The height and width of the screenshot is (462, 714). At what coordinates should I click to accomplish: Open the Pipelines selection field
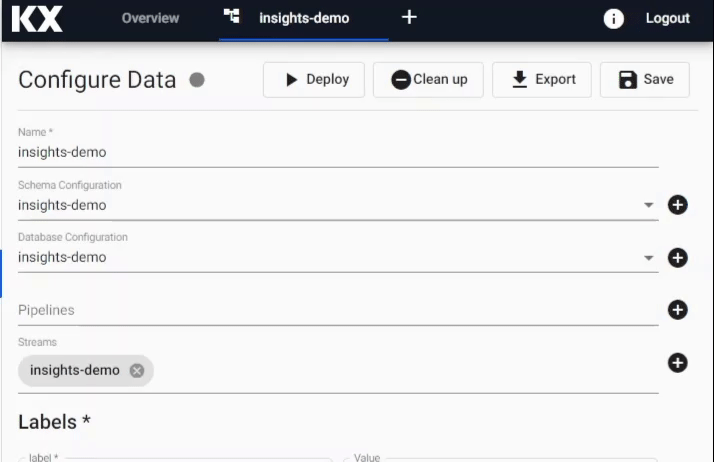pos(338,310)
